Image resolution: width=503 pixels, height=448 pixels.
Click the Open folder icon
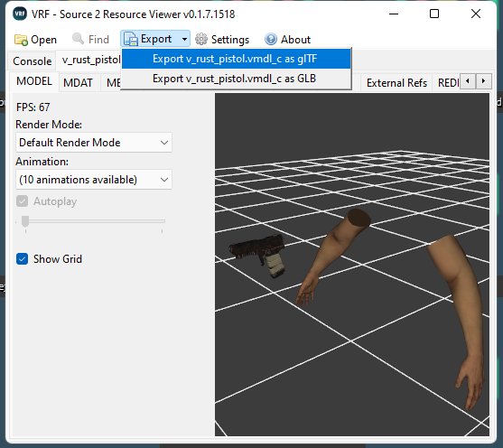(x=21, y=40)
